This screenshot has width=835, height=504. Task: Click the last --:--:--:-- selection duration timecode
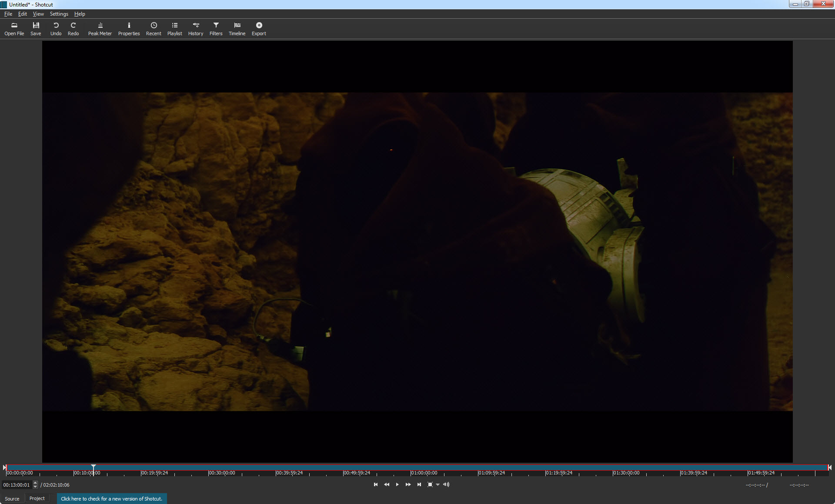coord(799,485)
